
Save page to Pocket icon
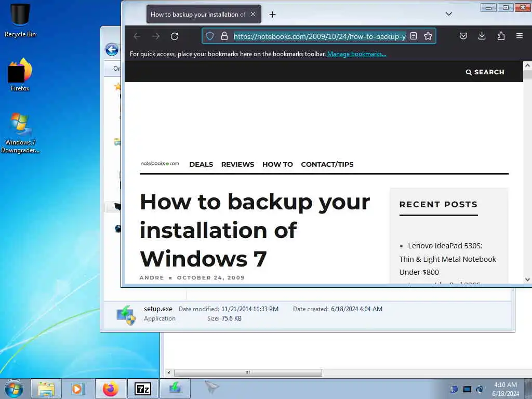click(463, 36)
